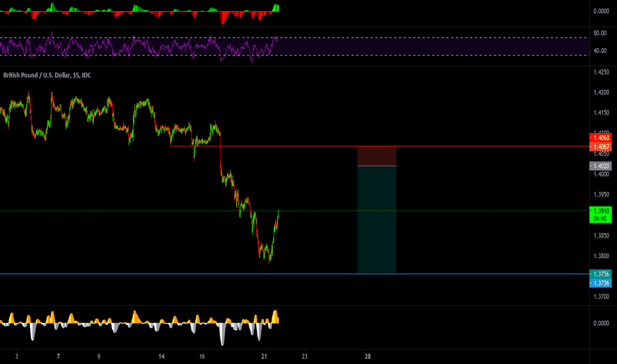Select the teal profit zone of the short position
Screen dimensions: 617x364
coord(377,220)
